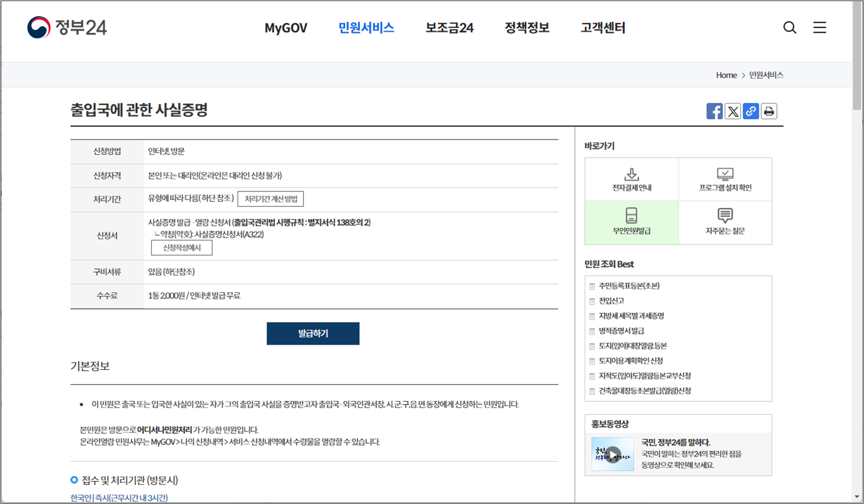Open the 정부24 home logo
Screen dimensions: 864x504
pos(67,28)
